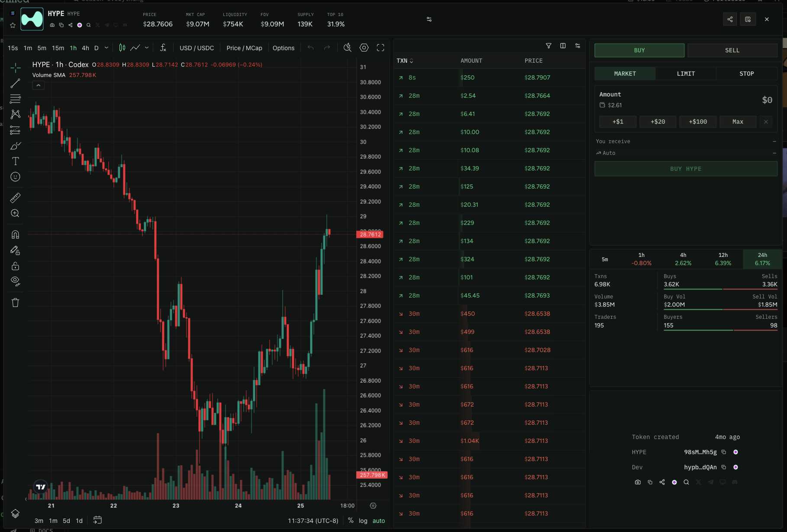Copy the Dev address hypb…dQAn

(x=724, y=467)
